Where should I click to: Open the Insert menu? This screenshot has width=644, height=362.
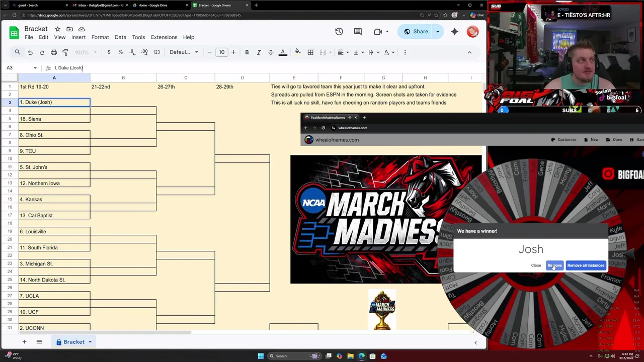point(78,37)
